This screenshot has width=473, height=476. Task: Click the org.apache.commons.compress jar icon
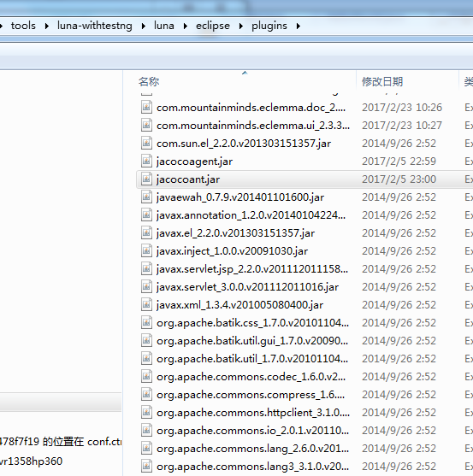[x=146, y=394]
